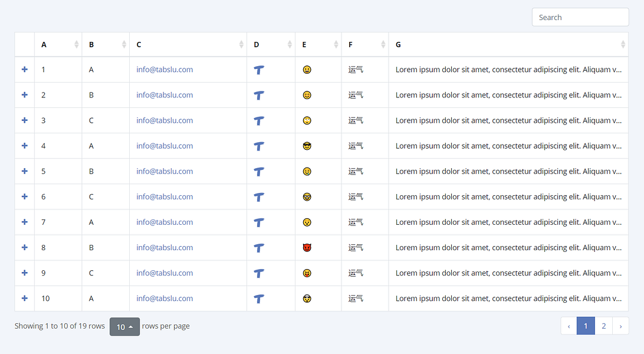Screen dimensions: 644x354
Task: Click the Lorem ipsum text in row 1
Action: coord(508,70)
